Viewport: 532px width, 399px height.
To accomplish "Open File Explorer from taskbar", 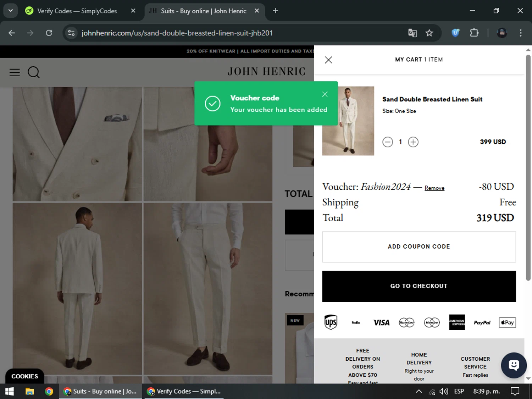I will coord(30,391).
